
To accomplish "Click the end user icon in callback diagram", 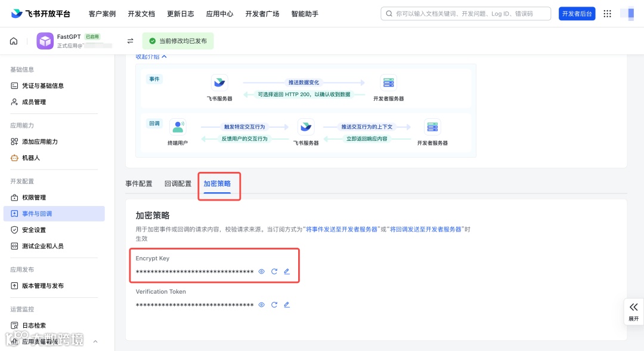I will tap(178, 127).
